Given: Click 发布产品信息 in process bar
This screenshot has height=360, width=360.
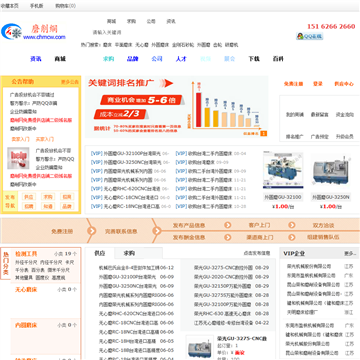Looking at the screenshot, I should pos(189,225).
